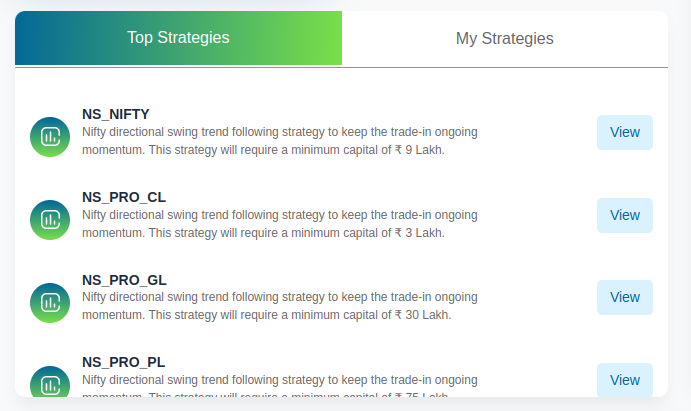Screen dimensions: 691x411
Task: Click the NS_PRO_CL strategy chart icon
Action: click(x=50, y=220)
